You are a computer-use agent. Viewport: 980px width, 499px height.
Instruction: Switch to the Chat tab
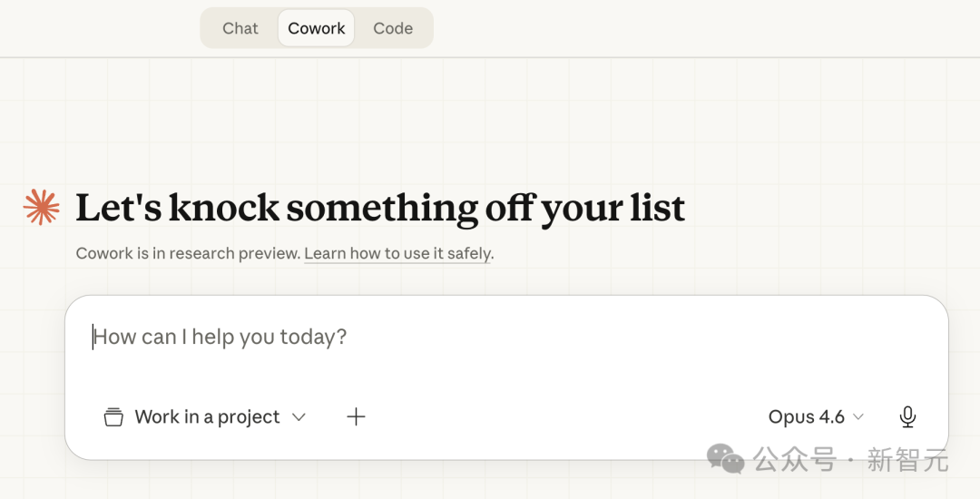[240, 28]
